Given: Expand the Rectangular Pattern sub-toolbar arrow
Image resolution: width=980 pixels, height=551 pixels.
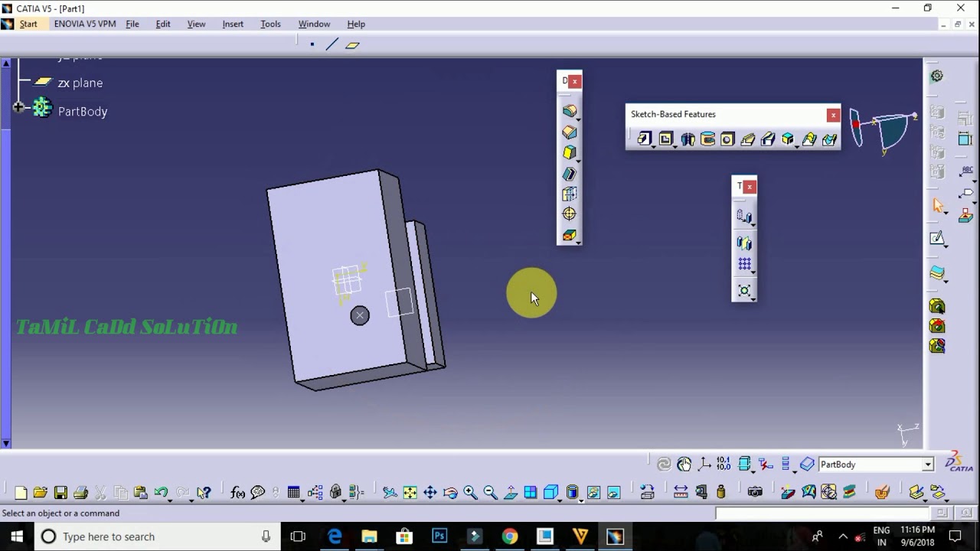Looking at the screenshot, I should [753, 273].
